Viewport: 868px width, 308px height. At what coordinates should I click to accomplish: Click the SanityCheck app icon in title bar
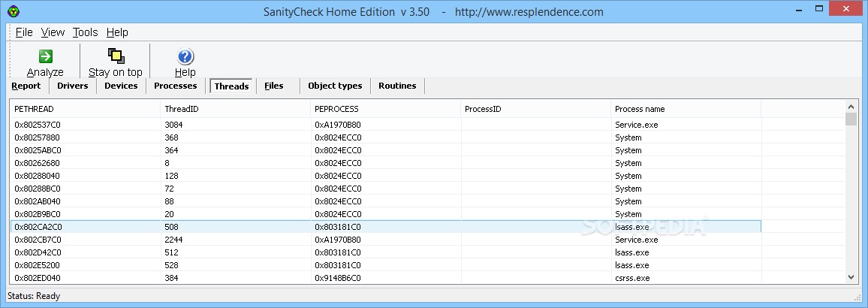(14, 11)
